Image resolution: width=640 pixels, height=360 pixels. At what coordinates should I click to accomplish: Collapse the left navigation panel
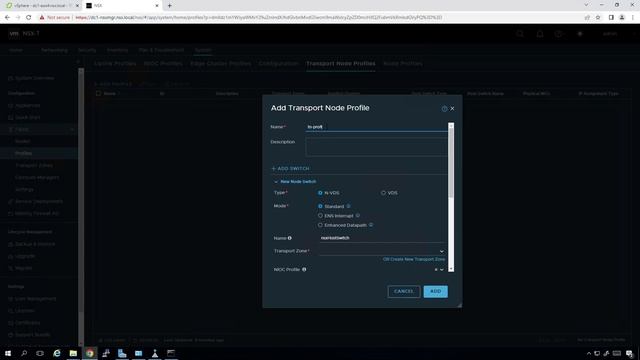[78, 62]
